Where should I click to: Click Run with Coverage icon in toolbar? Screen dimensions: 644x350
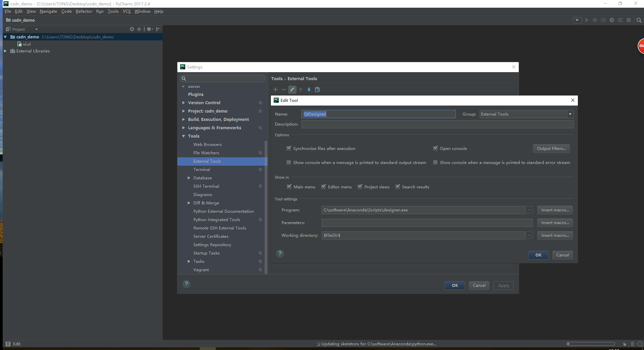604,20
